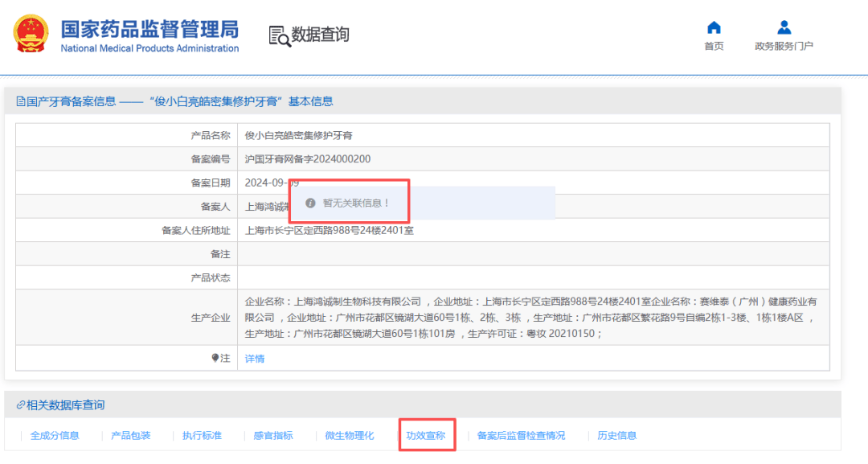This screenshot has width=868, height=464.
Task: Click the 生产企业 details text
Action: [x=530, y=318]
